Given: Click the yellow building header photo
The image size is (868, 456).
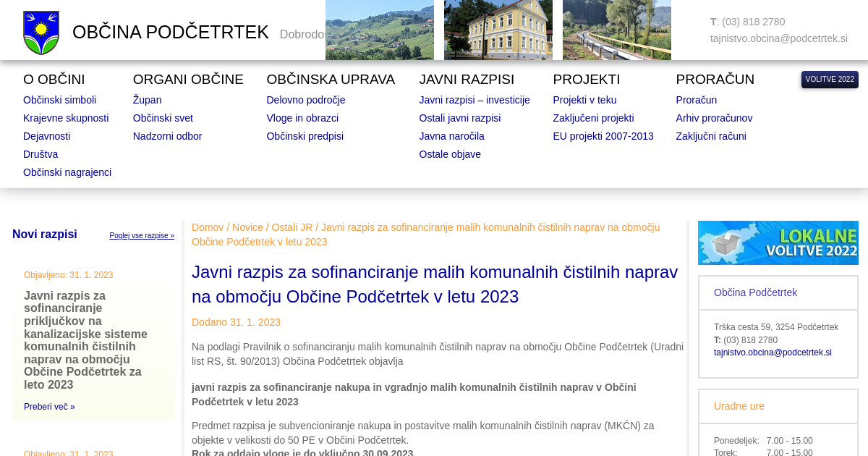Looking at the screenshot, I should click(498, 30).
